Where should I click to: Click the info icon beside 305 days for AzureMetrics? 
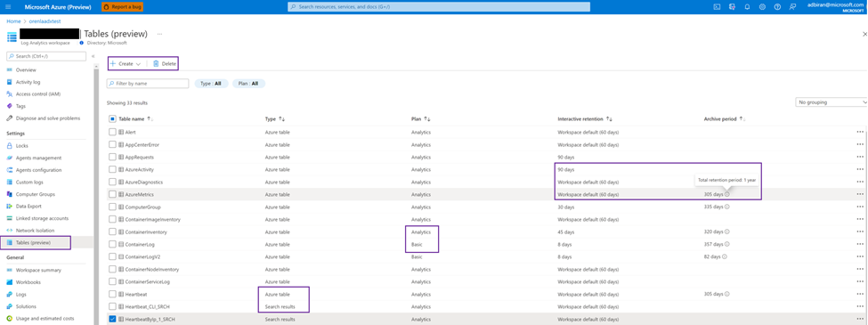coord(726,194)
